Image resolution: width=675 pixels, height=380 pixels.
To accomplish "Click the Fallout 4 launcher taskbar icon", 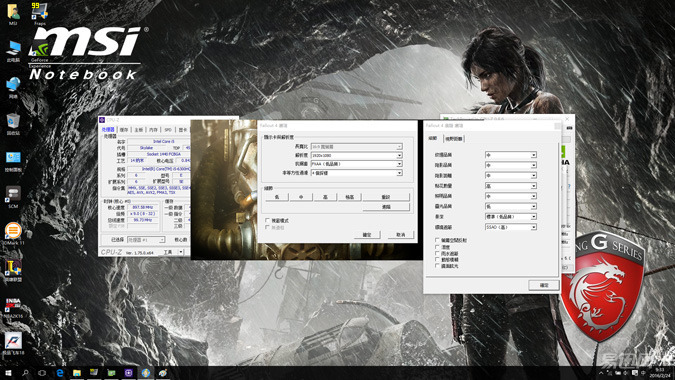I will tap(146, 373).
